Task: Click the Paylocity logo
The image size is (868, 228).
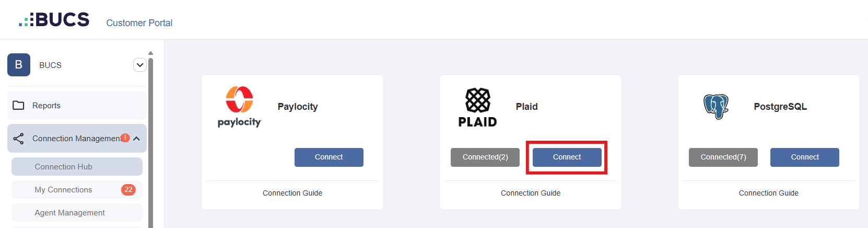Action: [x=239, y=107]
